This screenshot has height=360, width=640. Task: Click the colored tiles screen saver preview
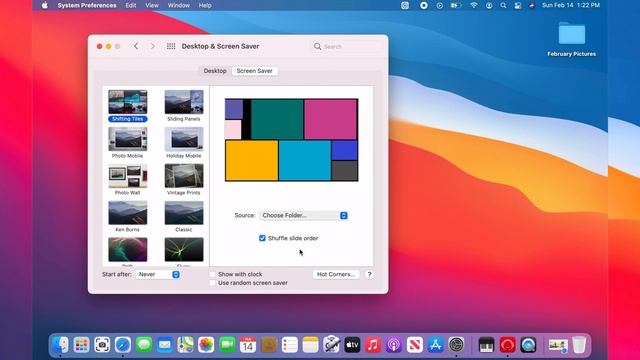(x=291, y=140)
